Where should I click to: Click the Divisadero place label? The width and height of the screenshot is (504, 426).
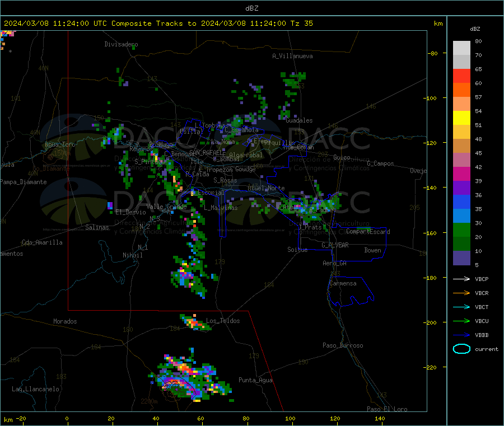pyautogui.click(x=121, y=44)
